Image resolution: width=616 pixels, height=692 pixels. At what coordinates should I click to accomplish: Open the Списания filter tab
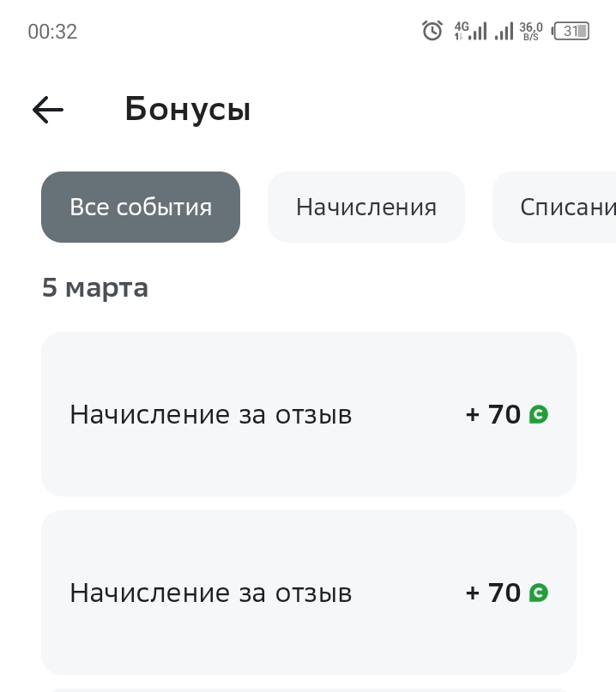coord(554,207)
